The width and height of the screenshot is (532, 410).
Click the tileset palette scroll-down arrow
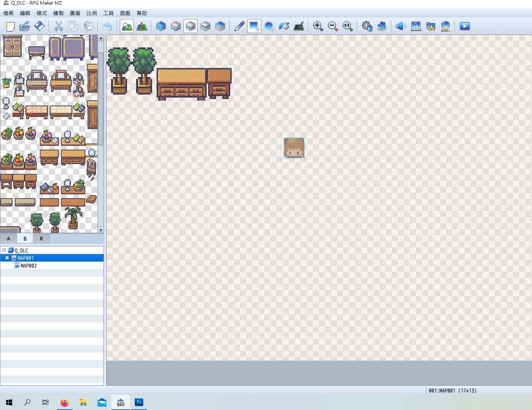101,230
